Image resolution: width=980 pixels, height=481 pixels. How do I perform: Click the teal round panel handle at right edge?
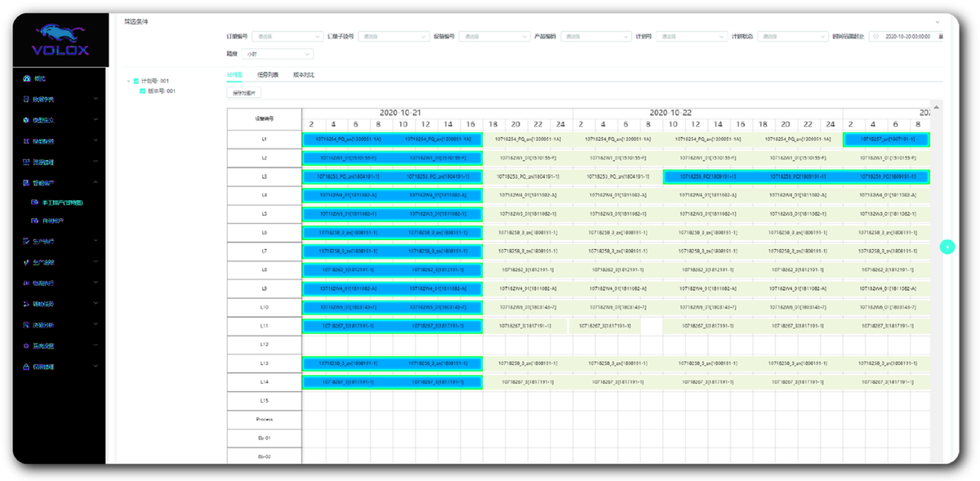tap(947, 247)
